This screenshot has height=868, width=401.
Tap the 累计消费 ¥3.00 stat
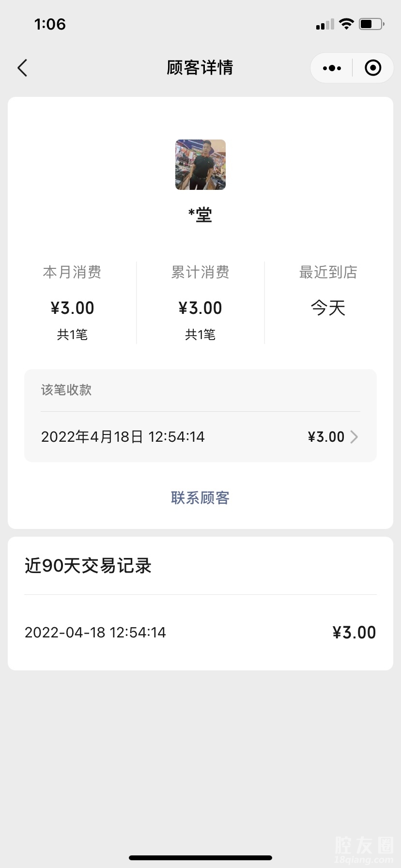[200, 308]
